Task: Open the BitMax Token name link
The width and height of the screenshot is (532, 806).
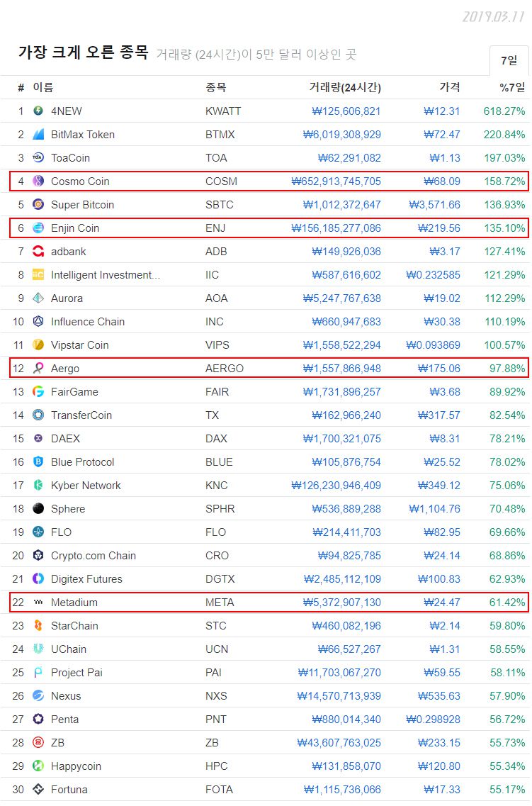Action: [x=83, y=135]
